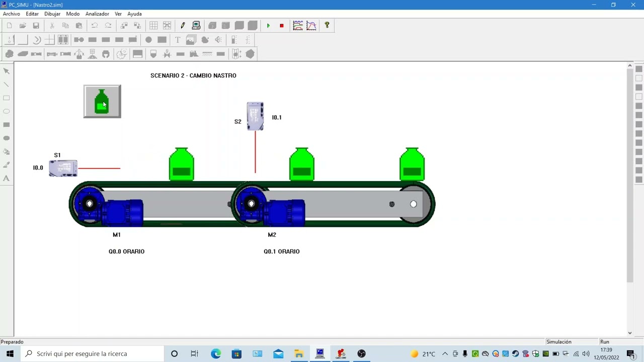Open Windows taskbar search box
The width and height of the screenshot is (644, 362).
[x=92, y=353]
